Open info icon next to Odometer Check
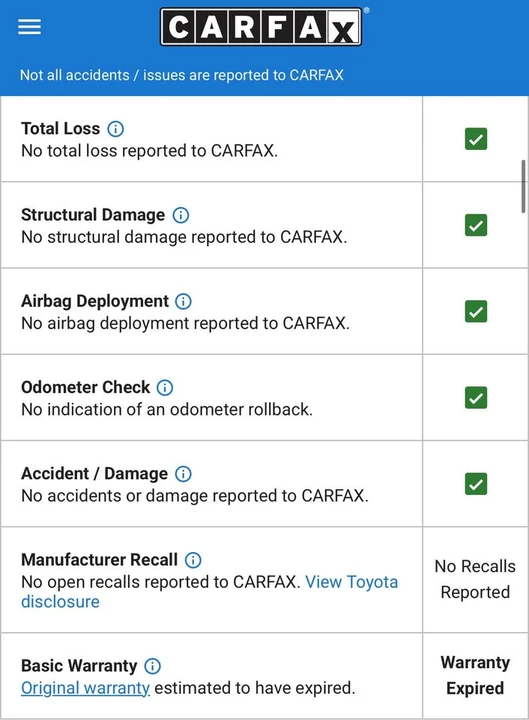 [x=165, y=388]
